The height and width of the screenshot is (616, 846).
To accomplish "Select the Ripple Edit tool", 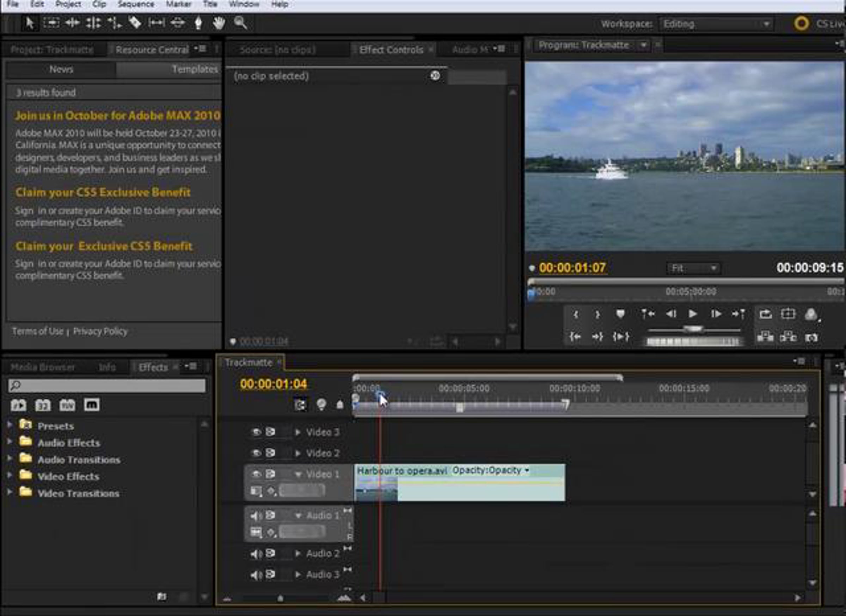I will click(x=72, y=23).
